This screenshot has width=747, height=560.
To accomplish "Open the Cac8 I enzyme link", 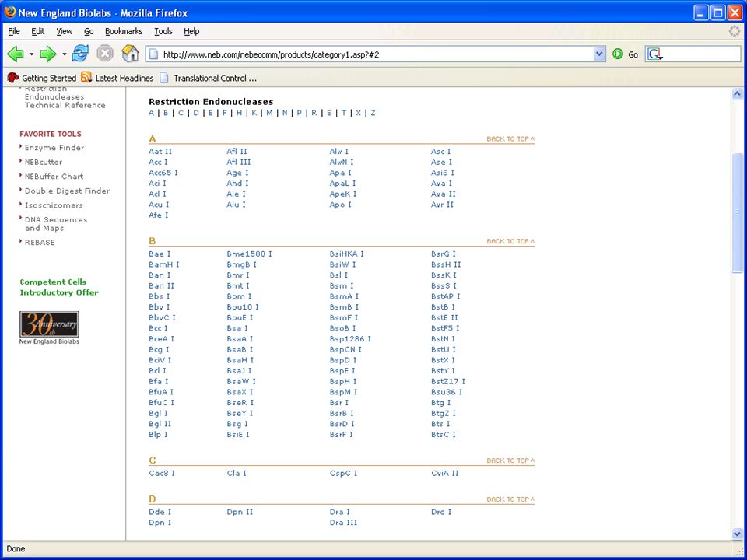I will (162, 474).
